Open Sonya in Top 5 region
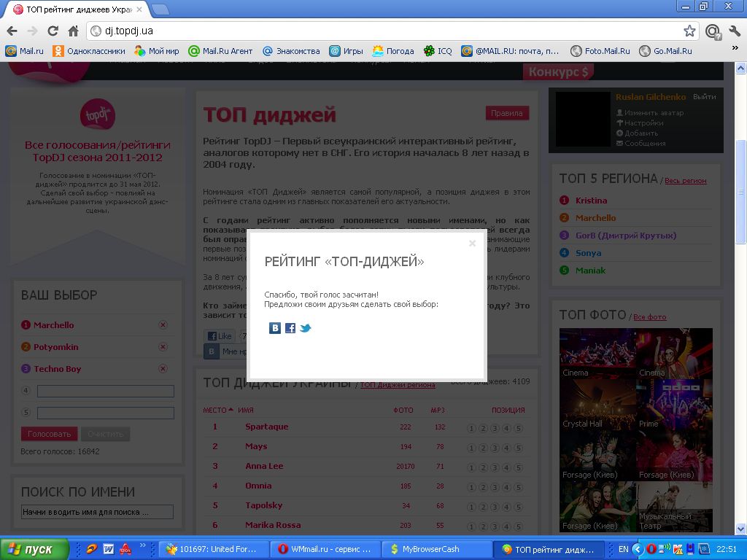Viewport: 747px width, 560px height. (x=588, y=253)
